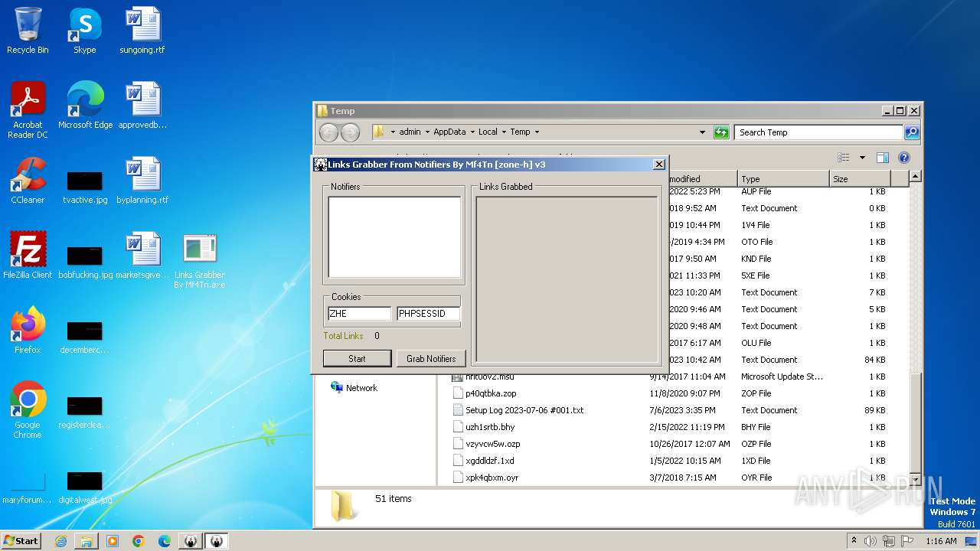Viewport: 980px width, 551px height.
Task: Select tvactive.jpg on the desktop
Action: click(85, 187)
